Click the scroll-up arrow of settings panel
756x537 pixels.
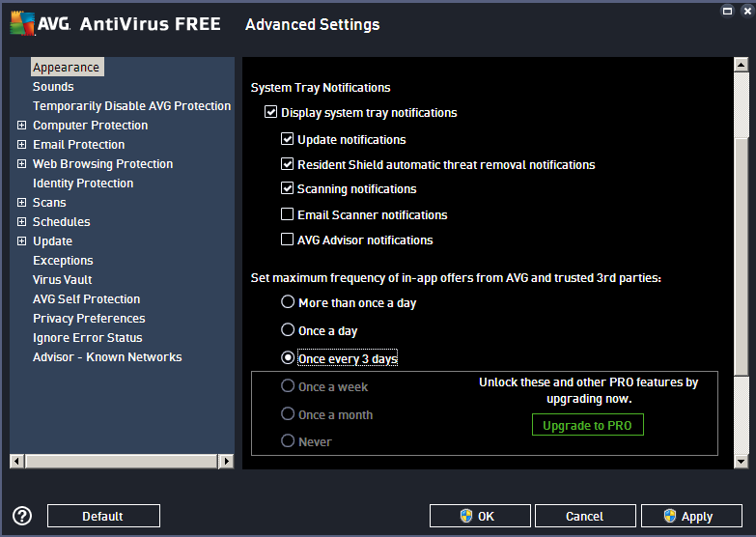tap(742, 66)
